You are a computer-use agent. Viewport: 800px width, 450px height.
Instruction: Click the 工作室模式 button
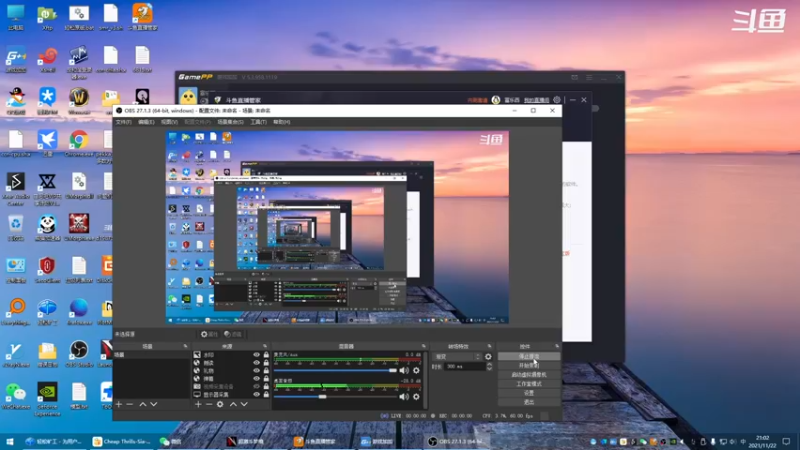tap(529, 384)
